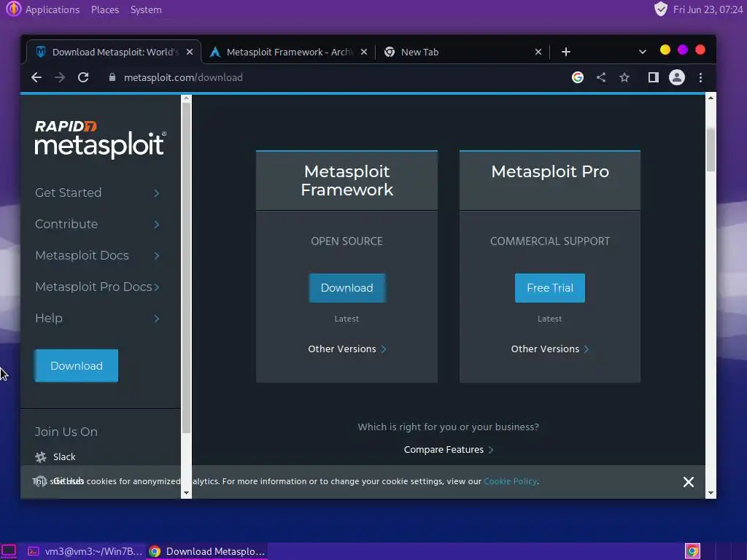Open the Applications menu
The height and width of the screenshot is (560, 747).
pos(53,9)
